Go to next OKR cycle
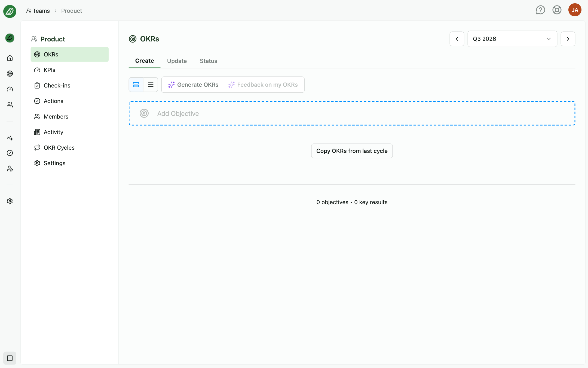The width and height of the screenshot is (588, 368). (568, 39)
